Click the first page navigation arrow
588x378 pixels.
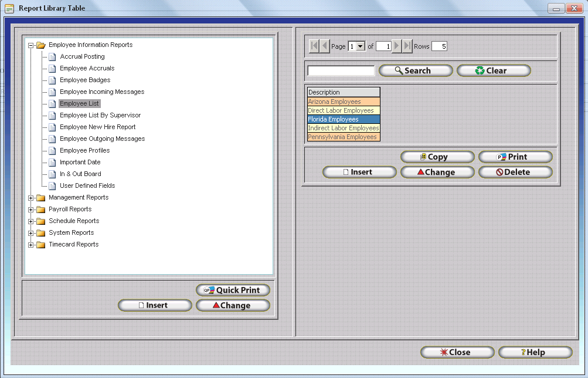point(314,46)
